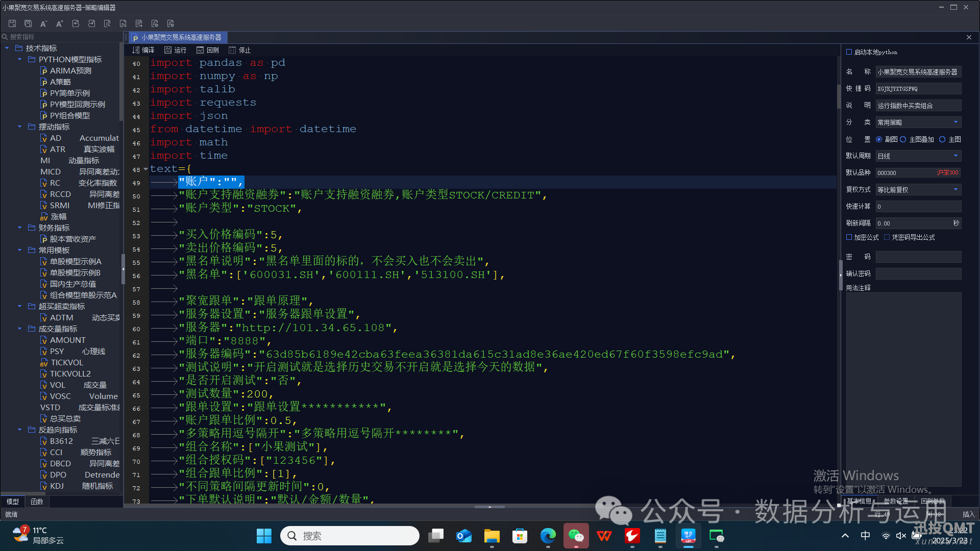Select 主图 position radio button
Viewport: 980px width, 551px height.
(x=942, y=139)
